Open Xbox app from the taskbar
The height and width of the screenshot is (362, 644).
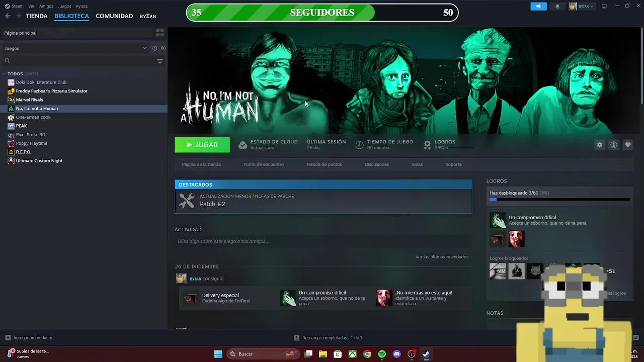pos(353,354)
